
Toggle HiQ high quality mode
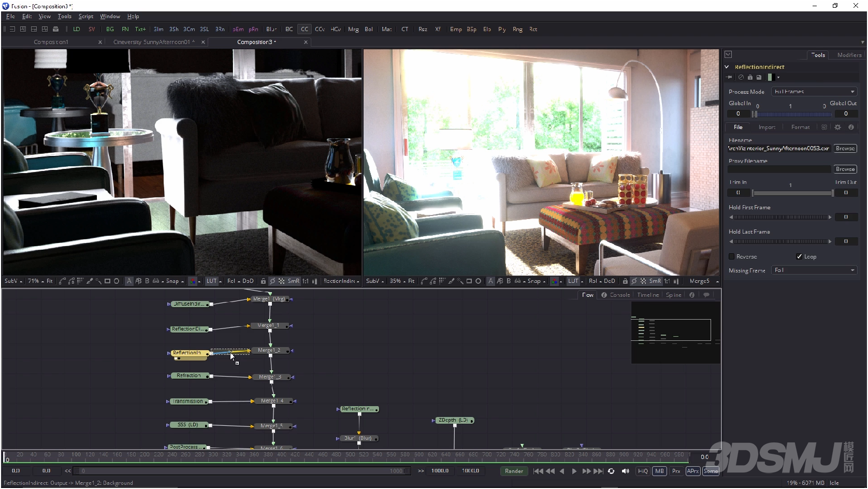(643, 471)
